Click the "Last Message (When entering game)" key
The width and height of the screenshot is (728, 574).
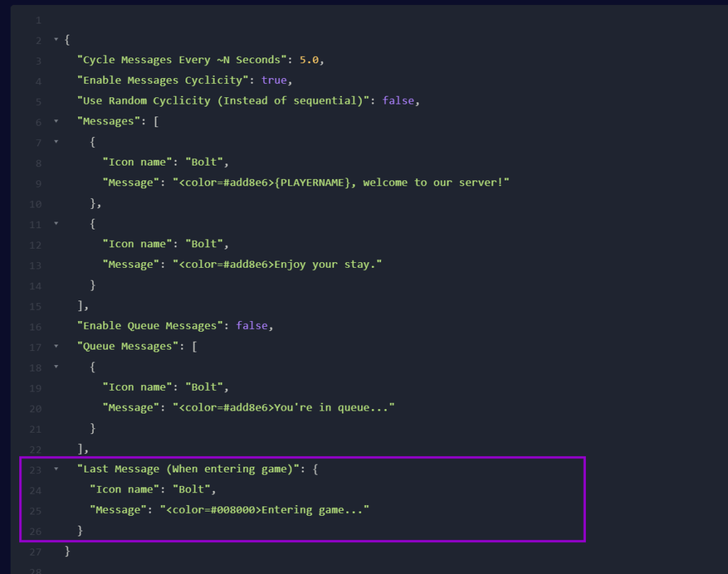coord(188,469)
